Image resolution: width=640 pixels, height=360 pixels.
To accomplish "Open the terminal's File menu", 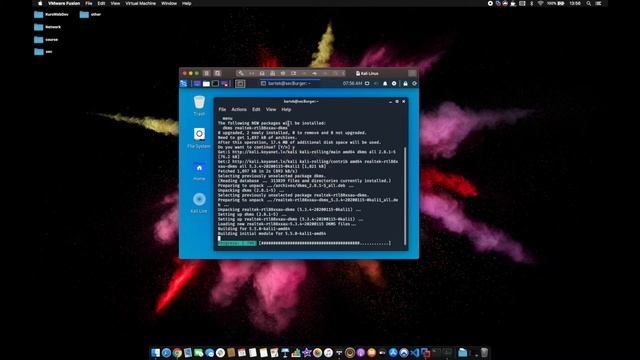I will click(222, 109).
